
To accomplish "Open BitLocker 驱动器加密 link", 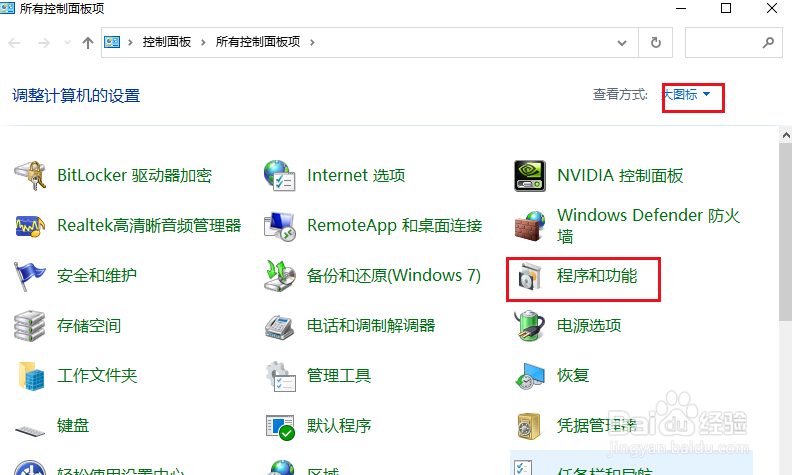I will (134, 175).
